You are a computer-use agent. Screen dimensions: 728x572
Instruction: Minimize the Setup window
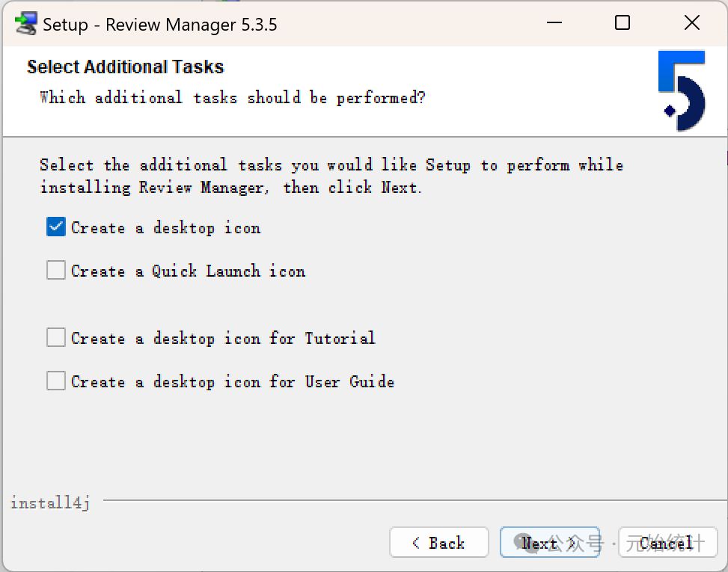553,23
